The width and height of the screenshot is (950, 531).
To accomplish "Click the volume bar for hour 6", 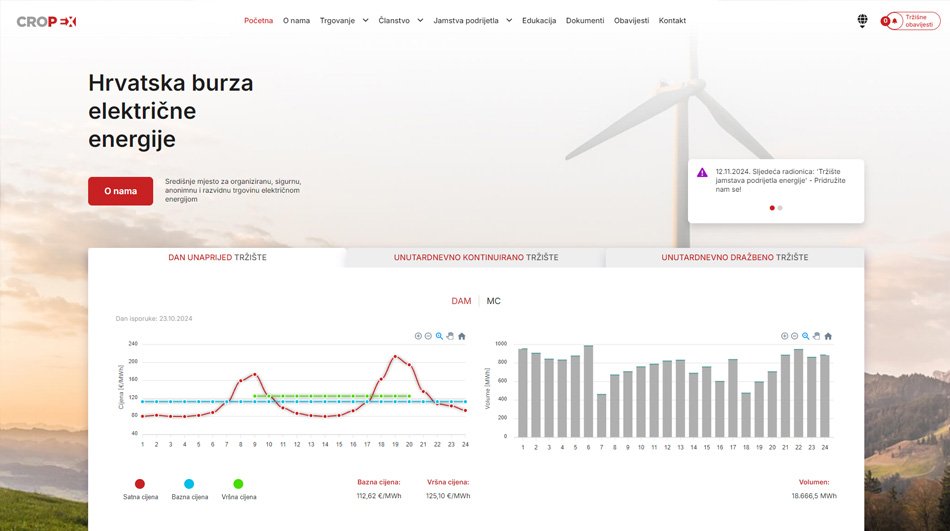I will [588, 391].
